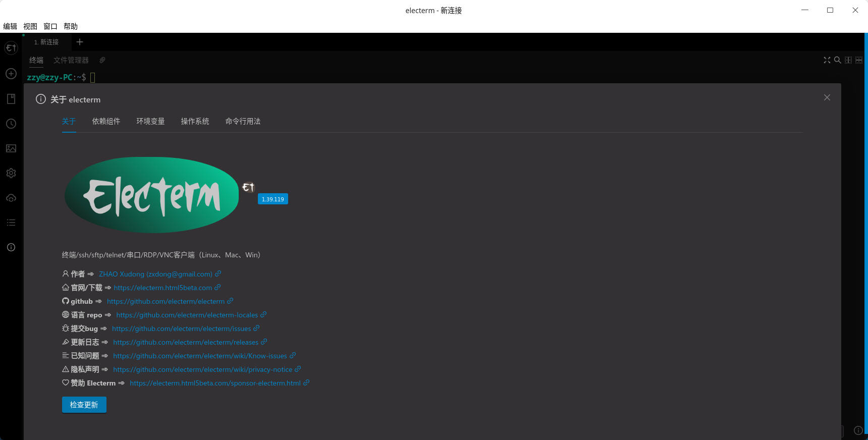The image size is (868, 440).
Task: Select the 操作系统 tab
Action: pos(195,121)
